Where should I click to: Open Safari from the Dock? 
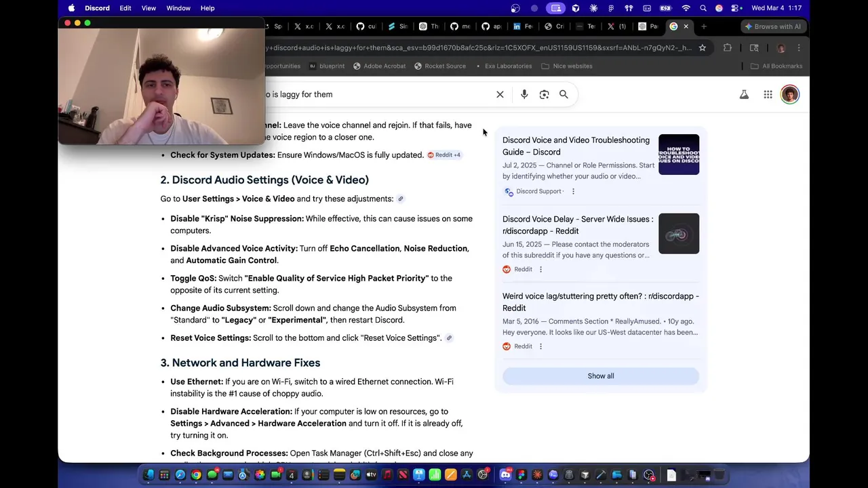point(180,475)
